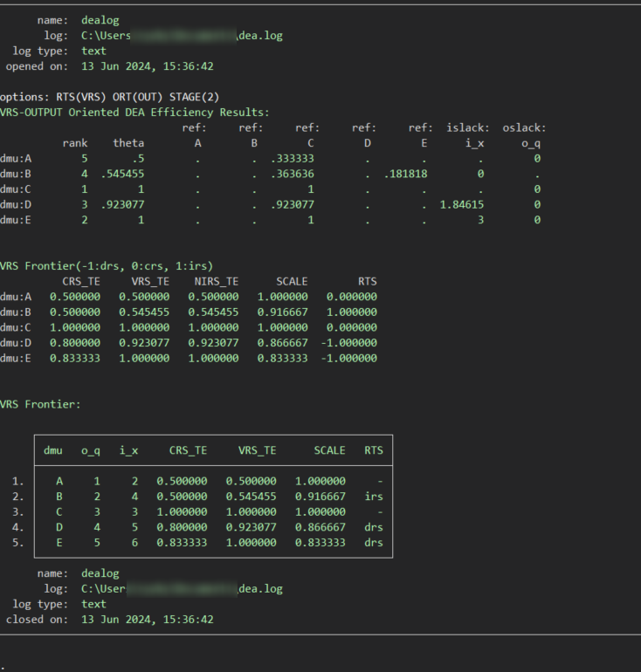
Task: Click the 'islack:' column label
Action: [x=468, y=128]
